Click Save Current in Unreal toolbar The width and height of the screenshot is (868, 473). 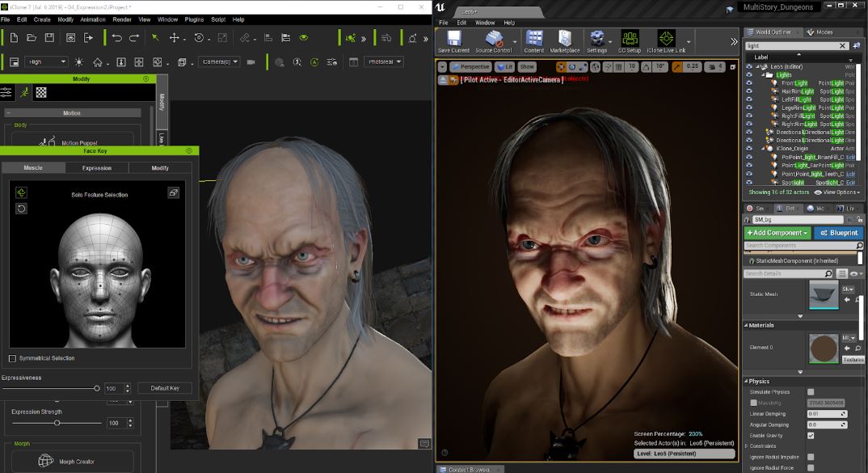(453, 41)
